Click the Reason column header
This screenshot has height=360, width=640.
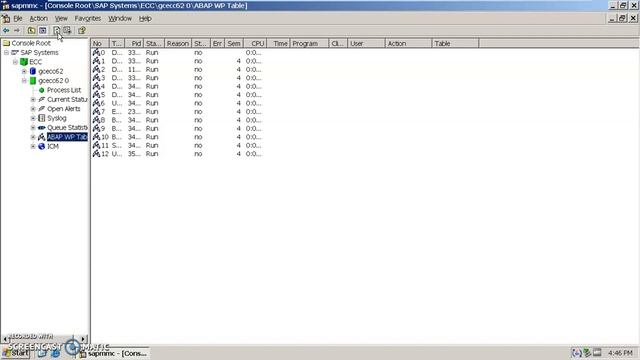[x=178, y=43]
